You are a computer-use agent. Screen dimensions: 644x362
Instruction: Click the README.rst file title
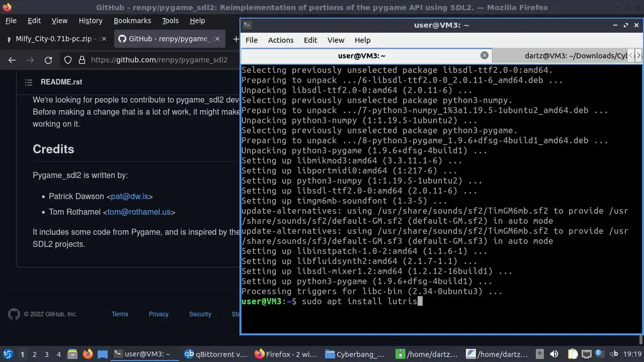click(x=61, y=82)
